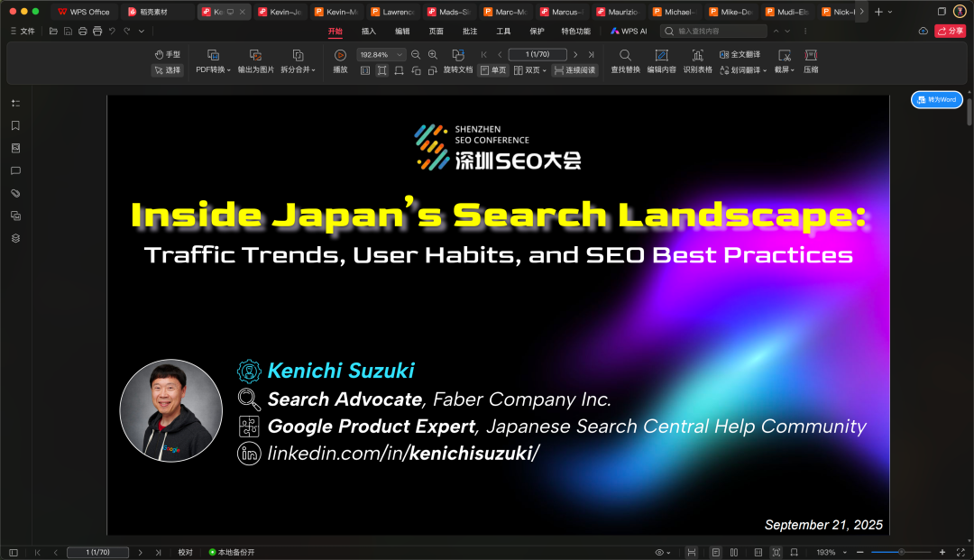Open the 编辑 ribbon tab
The width and height of the screenshot is (974, 560).
click(402, 31)
